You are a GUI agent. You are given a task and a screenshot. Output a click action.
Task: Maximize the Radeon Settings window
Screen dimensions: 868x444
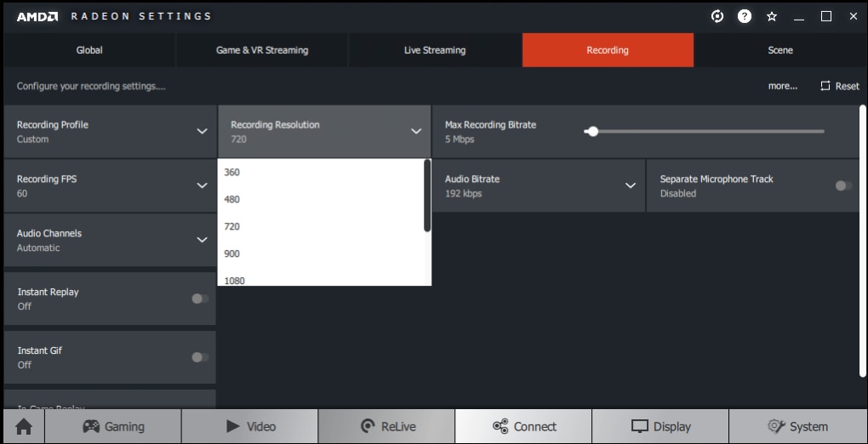(826, 17)
